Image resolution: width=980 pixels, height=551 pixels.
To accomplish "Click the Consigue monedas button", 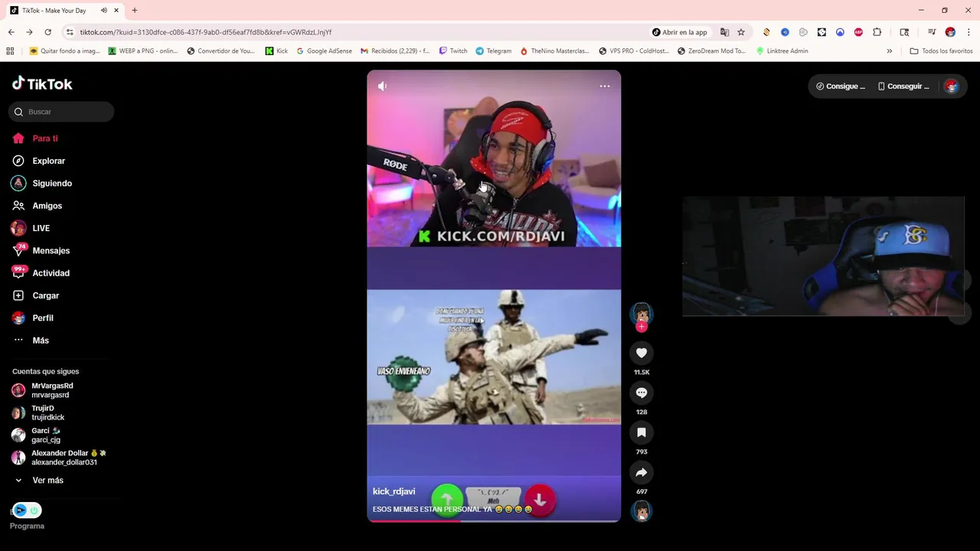I will coord(841,86).
